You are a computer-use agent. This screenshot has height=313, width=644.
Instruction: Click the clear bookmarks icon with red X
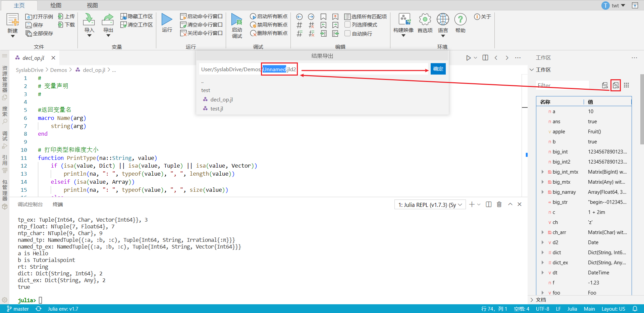point(335,17)
